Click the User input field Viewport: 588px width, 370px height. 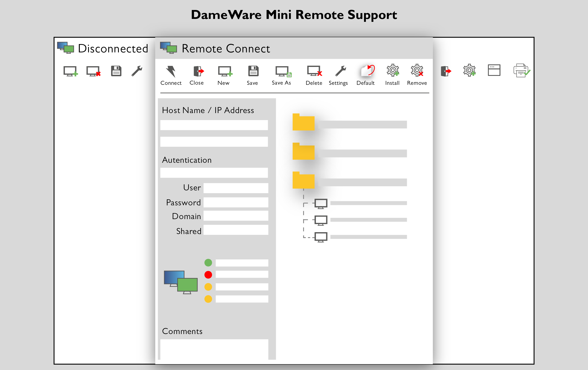coord(236,188)
